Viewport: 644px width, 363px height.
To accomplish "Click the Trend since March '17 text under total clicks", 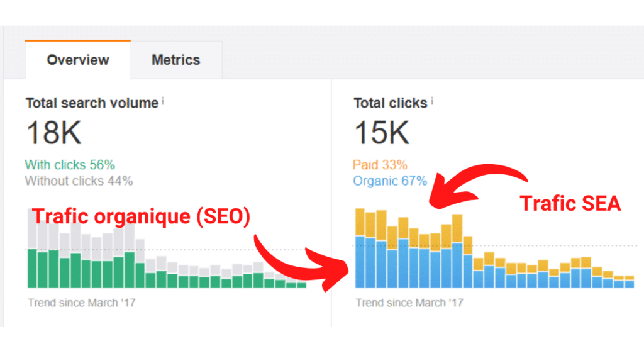I will pyautogui.click(x=409, y=303).
